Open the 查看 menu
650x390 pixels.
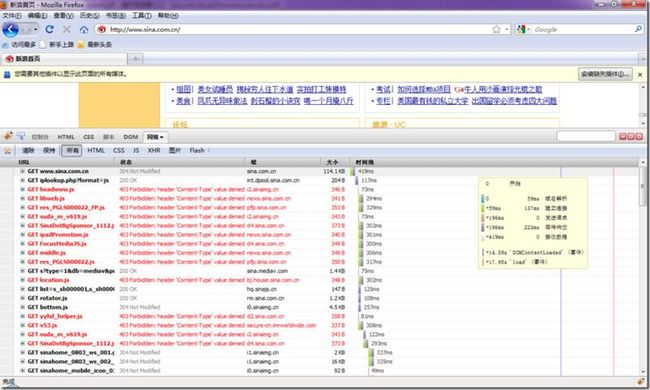pos(63,16)
